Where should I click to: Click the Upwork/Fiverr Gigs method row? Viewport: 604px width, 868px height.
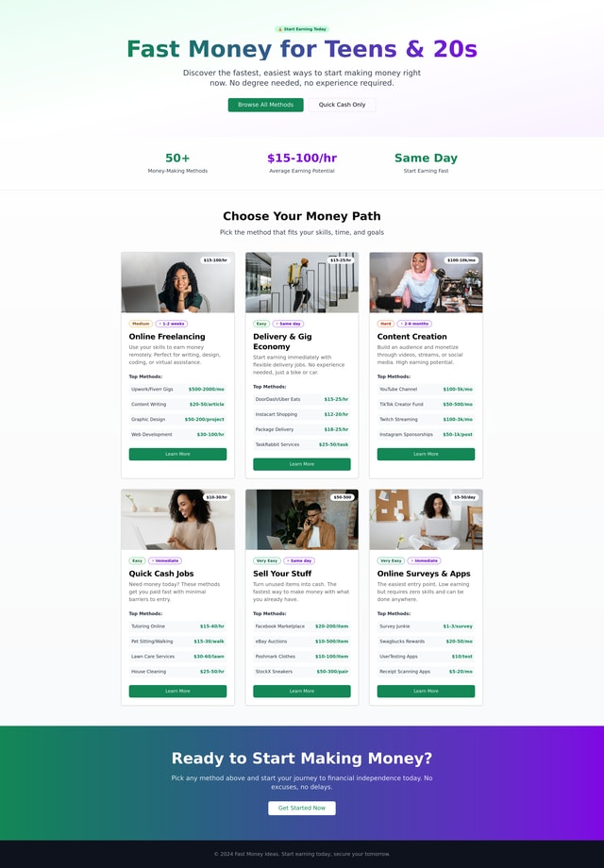click(177, 389)
